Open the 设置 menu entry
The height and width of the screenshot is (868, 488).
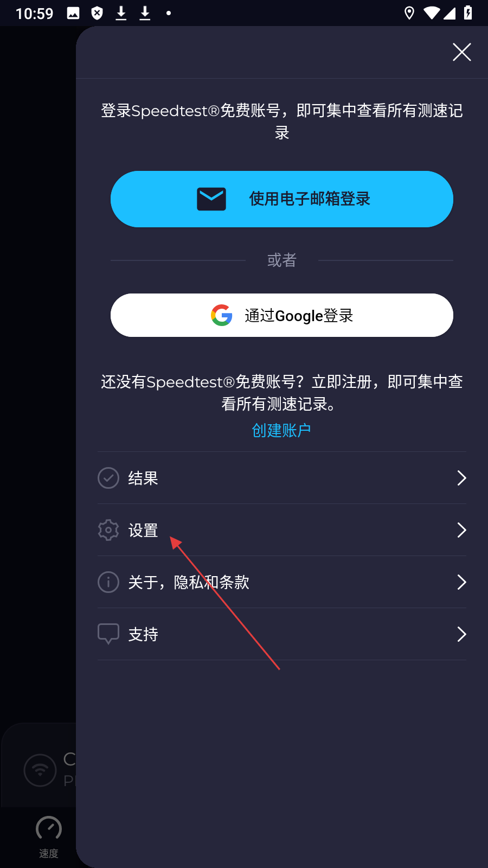click(x=282, y=530)
